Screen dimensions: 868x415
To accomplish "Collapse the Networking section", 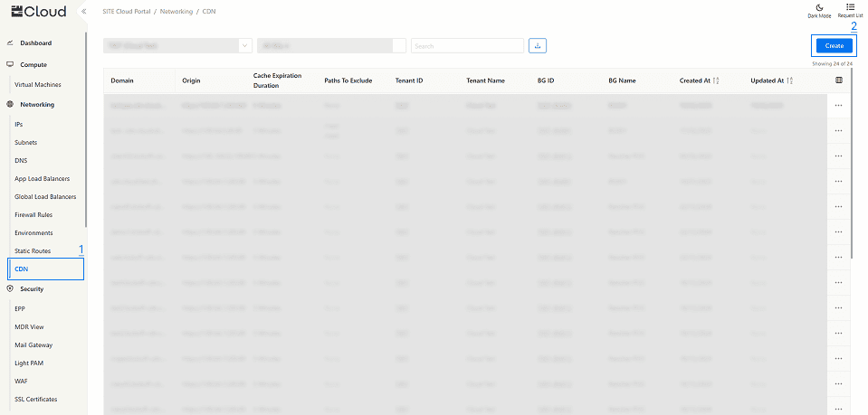I will click(36, 105).
